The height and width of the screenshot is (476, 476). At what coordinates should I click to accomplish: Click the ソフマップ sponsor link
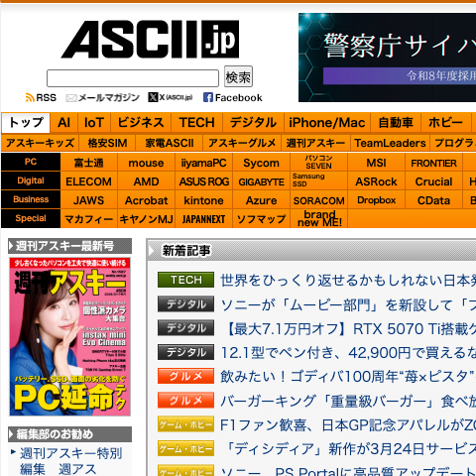[x=261, y=219]
